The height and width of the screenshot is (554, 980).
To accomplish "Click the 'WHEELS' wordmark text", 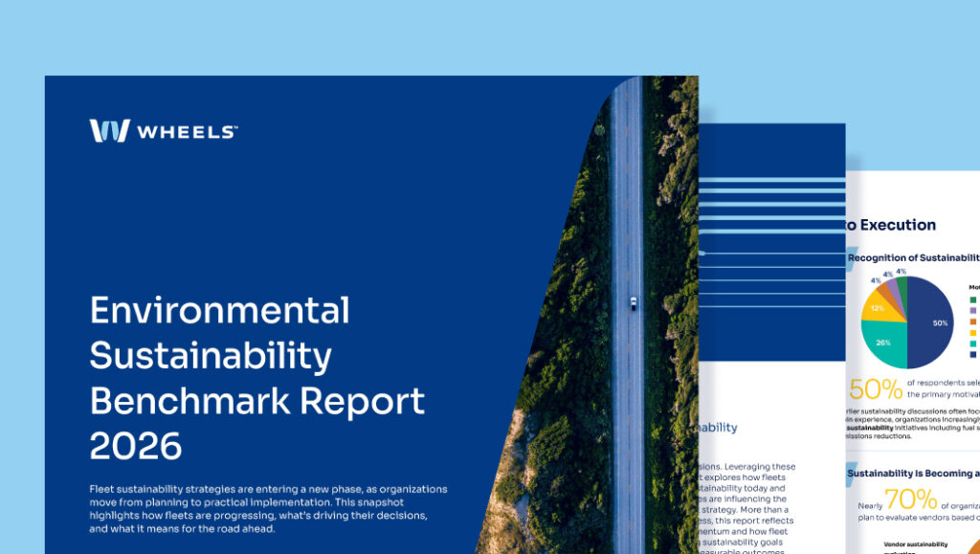I will (x=187, y=132).
